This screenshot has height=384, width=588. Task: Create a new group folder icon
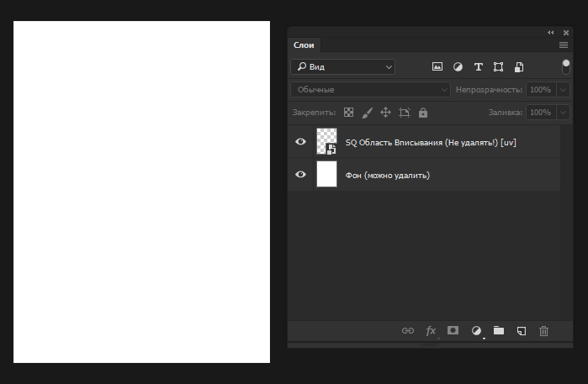[498, 330]
